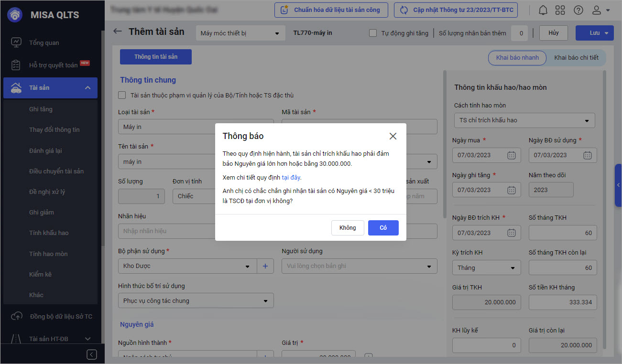This screenshot has width=622, height=364.
Task: Open calendar icon for Ngày mua
Action: point(511,155)
